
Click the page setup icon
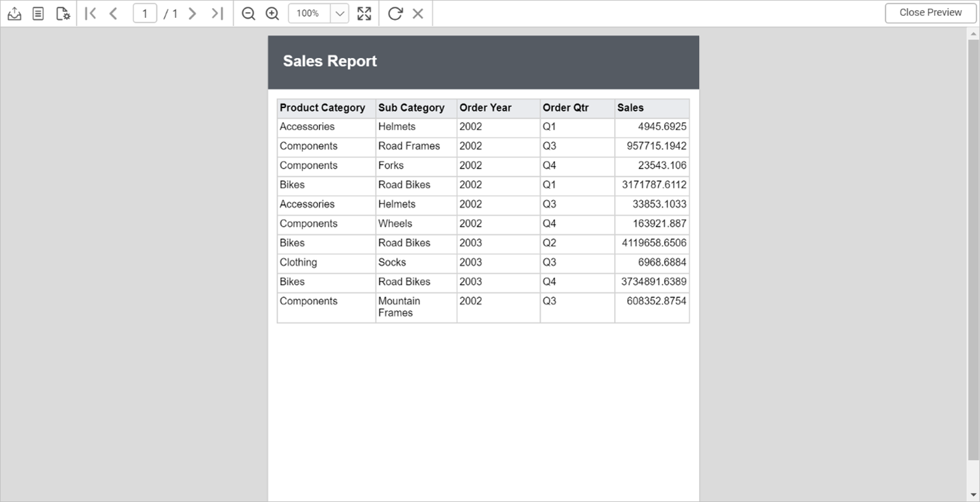click(62, 13)
